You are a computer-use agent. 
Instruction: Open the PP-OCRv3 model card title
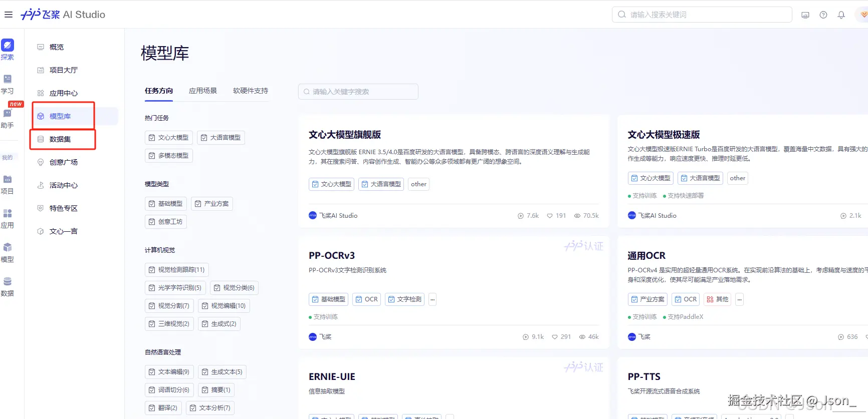(332, 256)
